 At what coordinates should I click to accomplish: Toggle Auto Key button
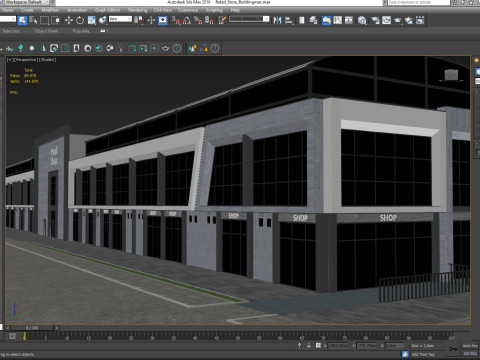(x=470, y=346)
